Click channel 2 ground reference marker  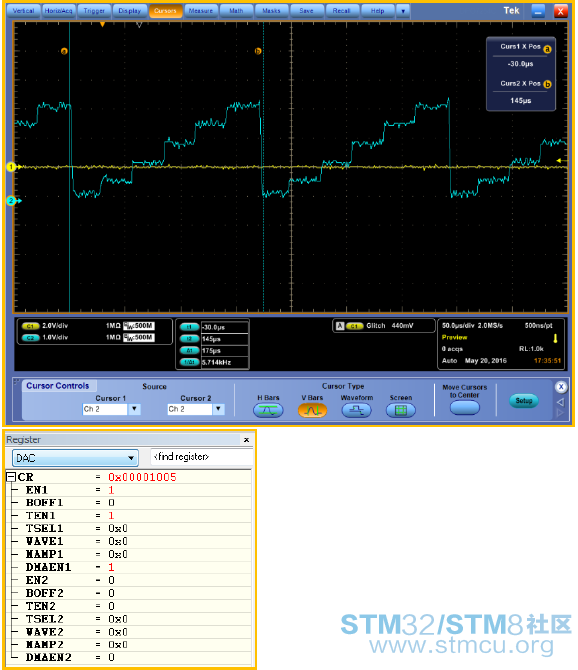12,200
